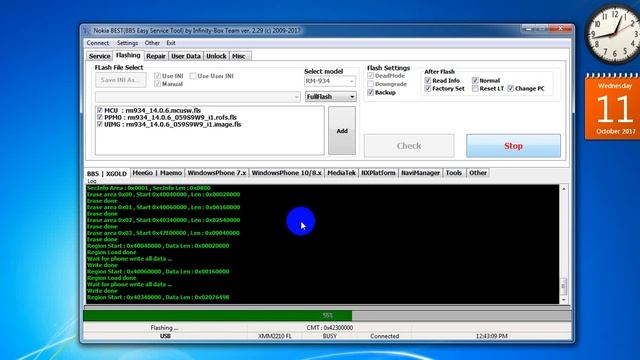This screenshot has height=360, width=640.
Task: Toggle the Read Info checkbox
Action: click(x=428, y=80)
